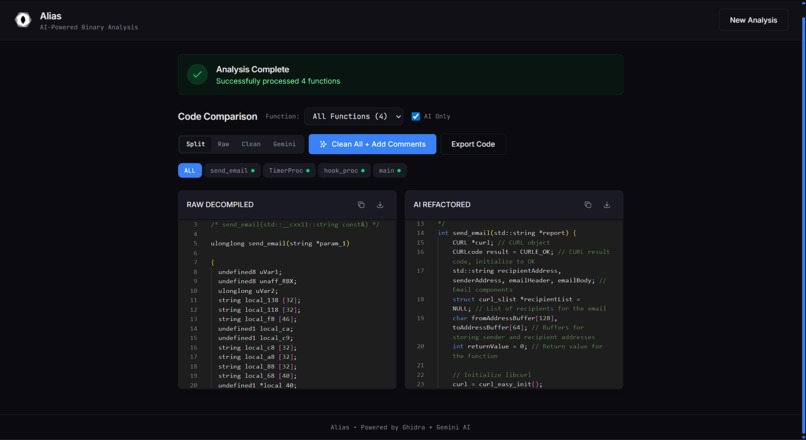
Task: Click the footer 'Powered by Ghidra + Gemini AI'
Action: coord(415,427)
